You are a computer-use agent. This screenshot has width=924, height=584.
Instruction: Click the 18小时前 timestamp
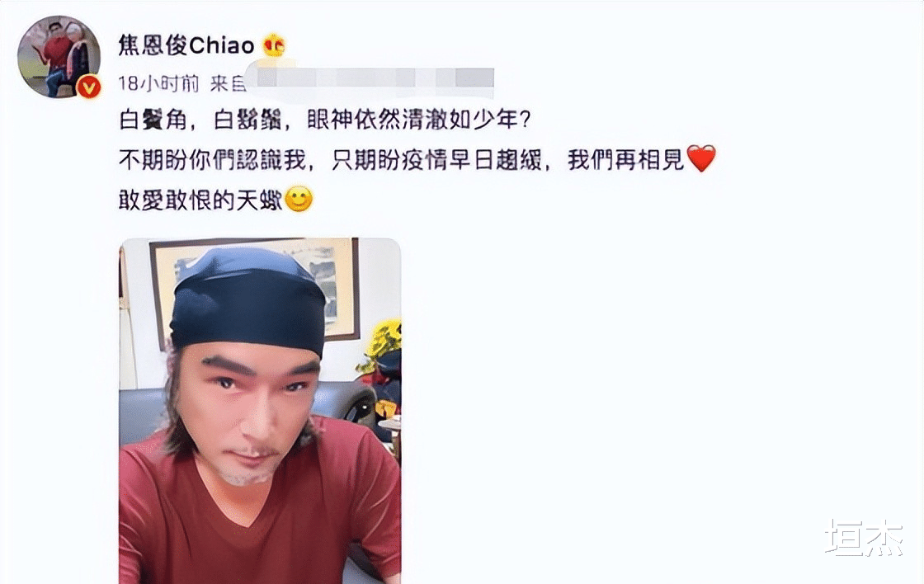(x=158, y=83)
